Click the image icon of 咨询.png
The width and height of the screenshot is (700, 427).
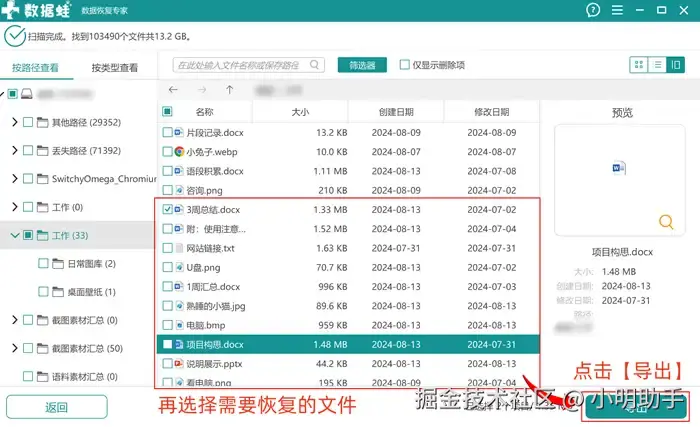tap(179, 190)
